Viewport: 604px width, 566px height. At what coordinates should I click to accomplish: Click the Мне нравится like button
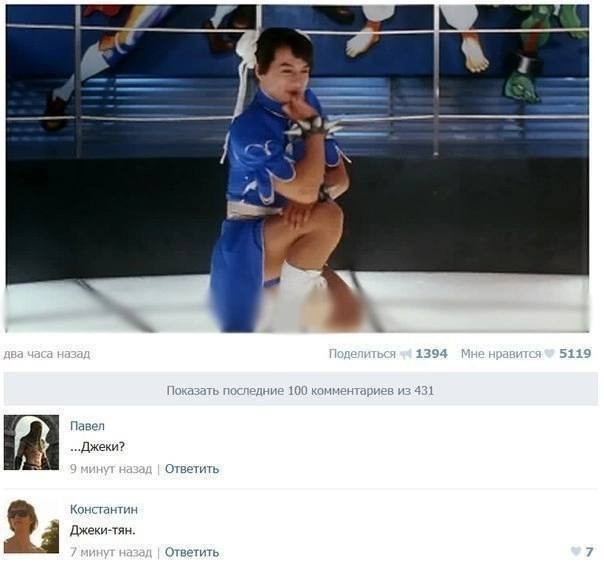500,353
